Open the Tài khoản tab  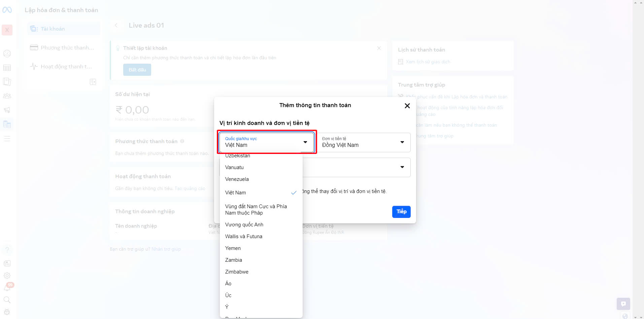[64, 29]
